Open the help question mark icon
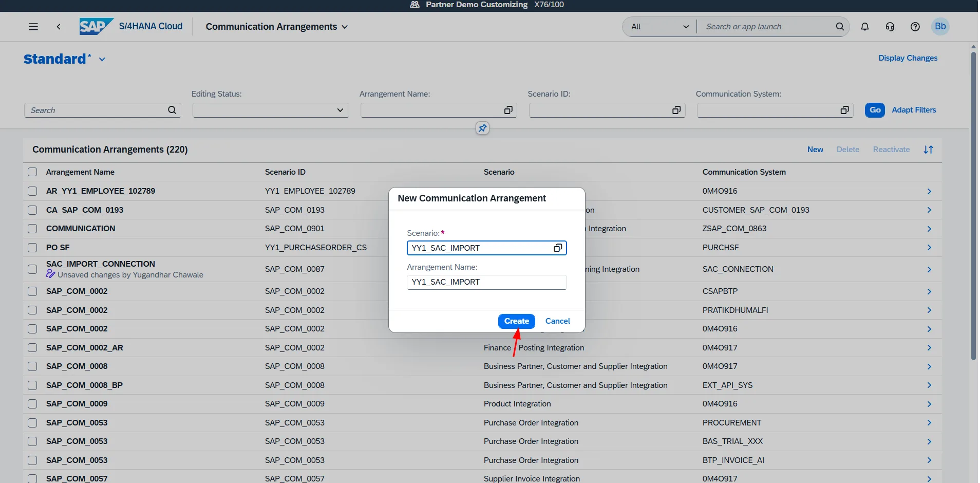 (915, 27)
